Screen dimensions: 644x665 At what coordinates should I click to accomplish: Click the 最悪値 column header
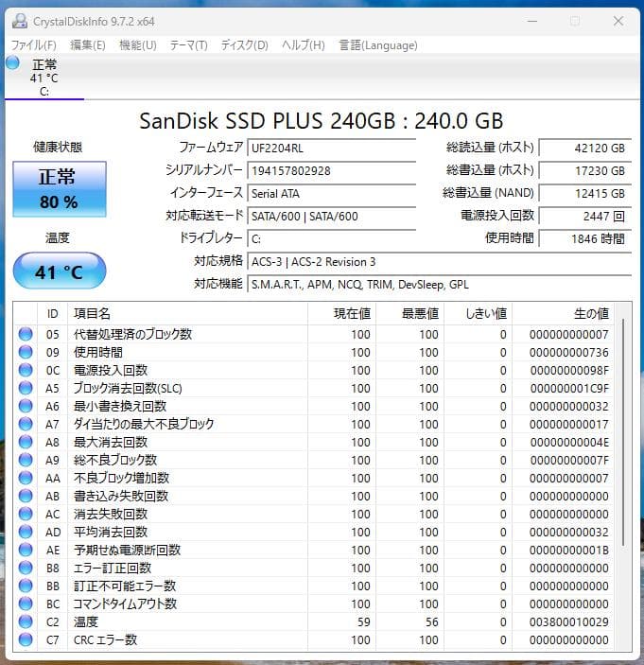coord(410,313)
